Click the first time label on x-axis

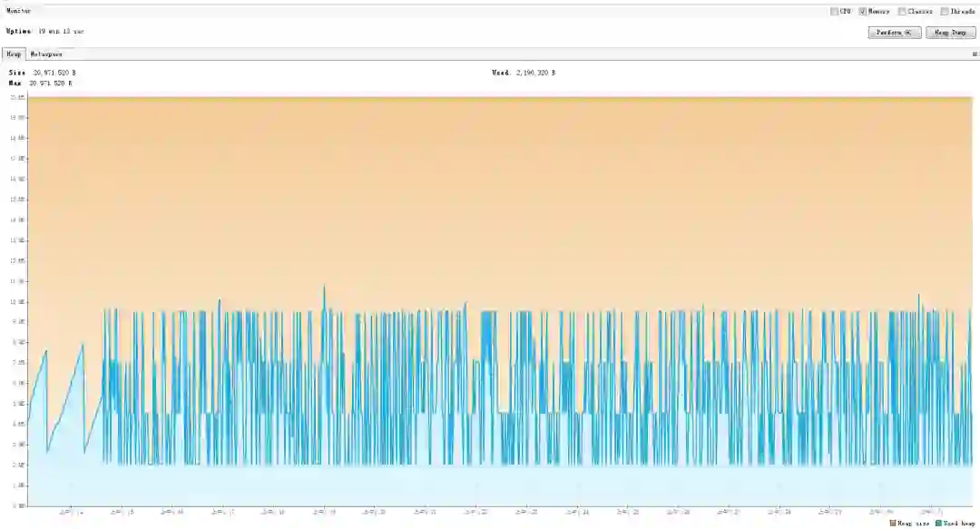coord(71,512)
